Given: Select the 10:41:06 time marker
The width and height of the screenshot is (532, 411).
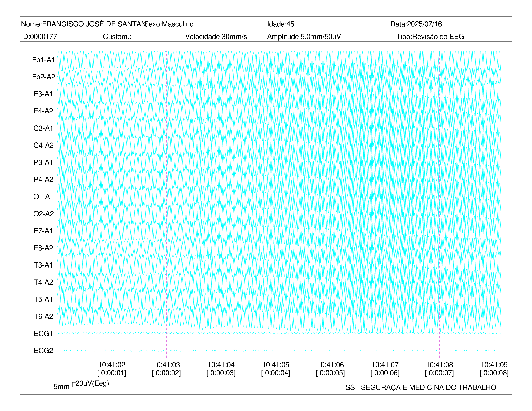Looking at the screenshot, I should (330, 365).
